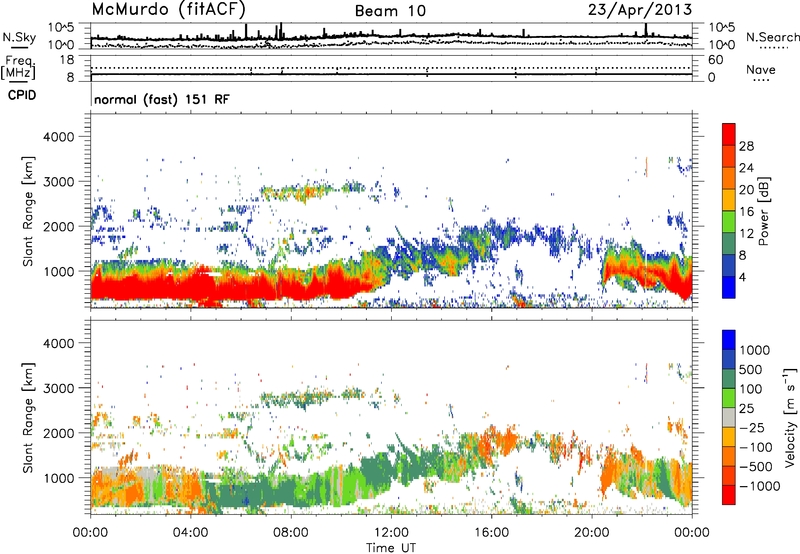Click the "24" label on power colorbar
This screenshot has width=800, height=554.
746,168
